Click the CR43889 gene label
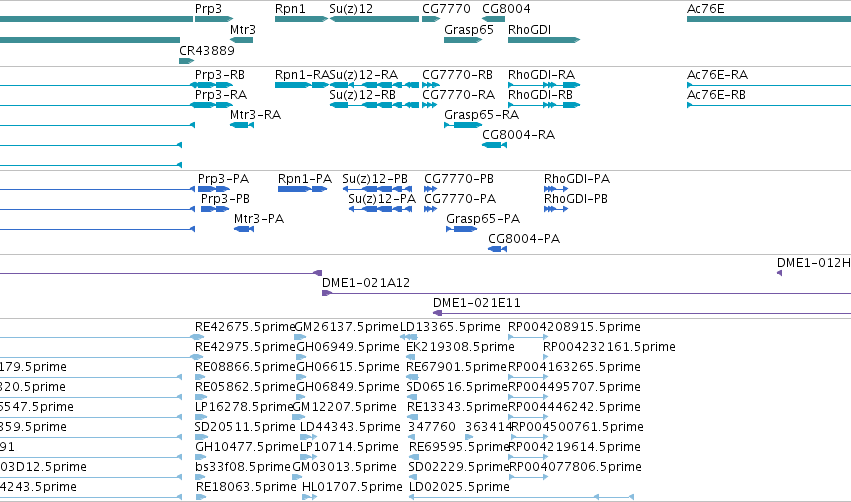The image size is (851, 502). point(207,50)
